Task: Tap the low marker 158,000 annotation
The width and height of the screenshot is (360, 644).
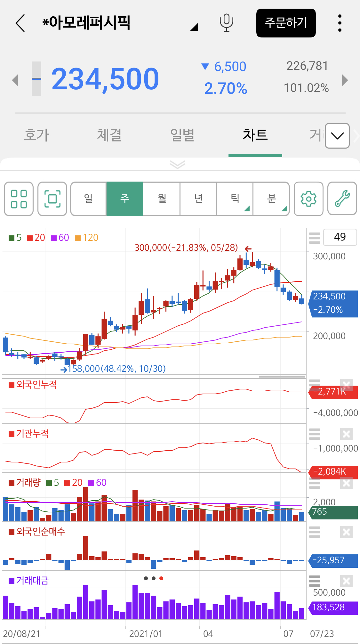Action: 116,369
